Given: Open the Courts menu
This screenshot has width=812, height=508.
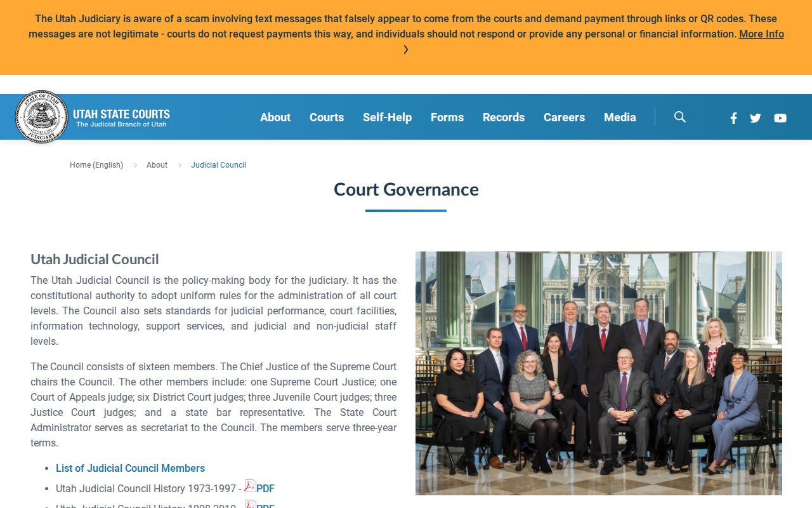Looking at the screenshot, I should (x=327, y=117).
